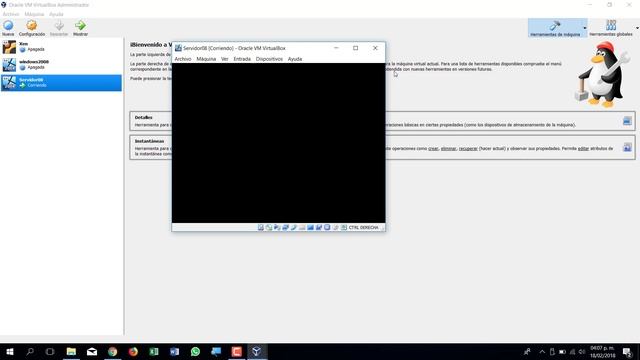
Task: Open volume control in system tray
Action: [x=582, y=351]
